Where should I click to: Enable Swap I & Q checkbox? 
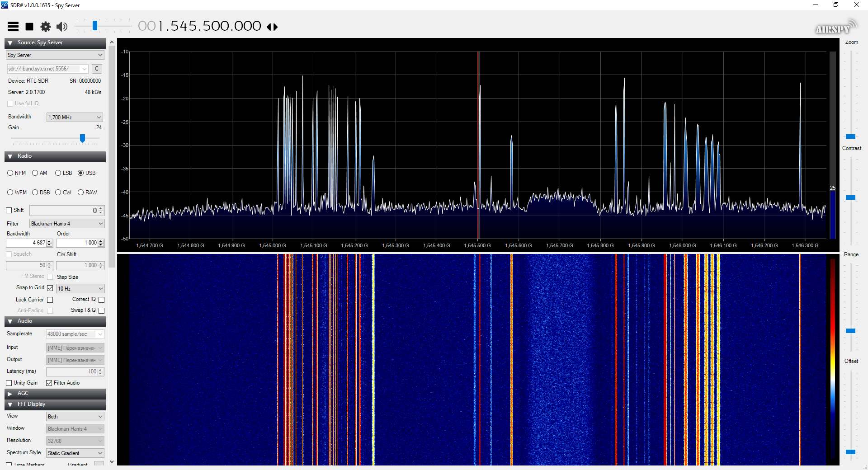pos(102,310)
